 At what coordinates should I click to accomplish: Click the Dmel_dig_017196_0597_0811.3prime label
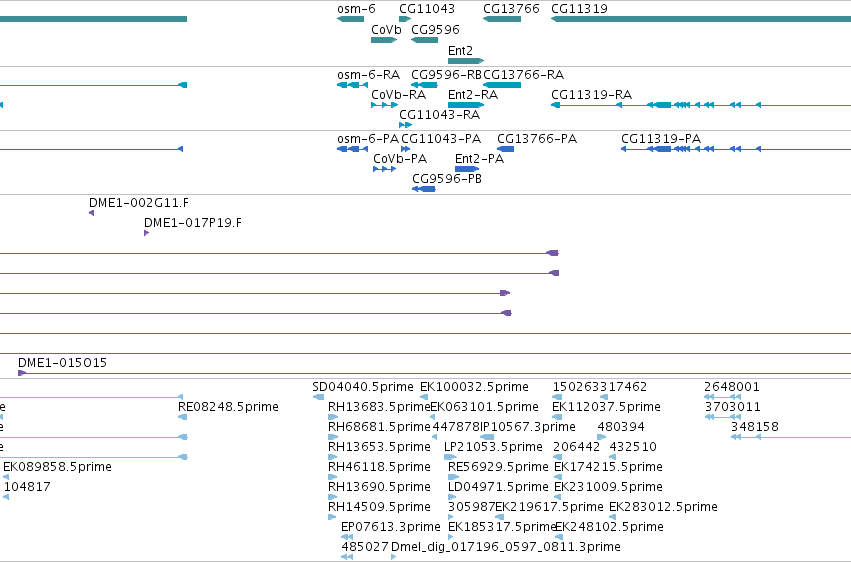coord(506,547)
